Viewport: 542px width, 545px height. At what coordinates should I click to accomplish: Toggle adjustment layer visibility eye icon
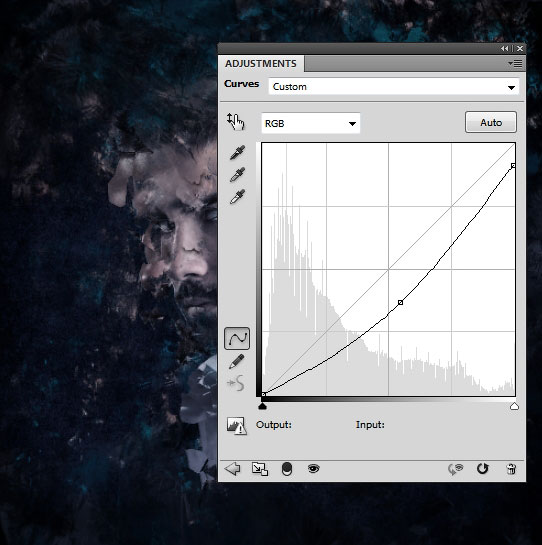click(x=314, y=469)
